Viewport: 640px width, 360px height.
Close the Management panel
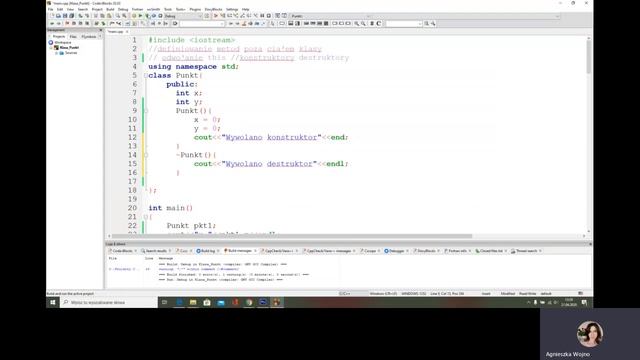click(x=100, y=30)
